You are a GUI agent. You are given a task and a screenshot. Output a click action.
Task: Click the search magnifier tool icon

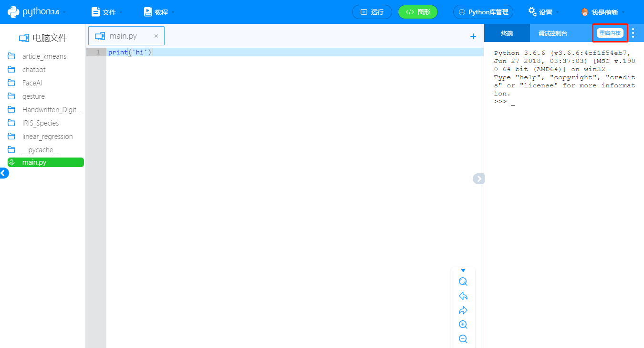(x=463, y=282)
